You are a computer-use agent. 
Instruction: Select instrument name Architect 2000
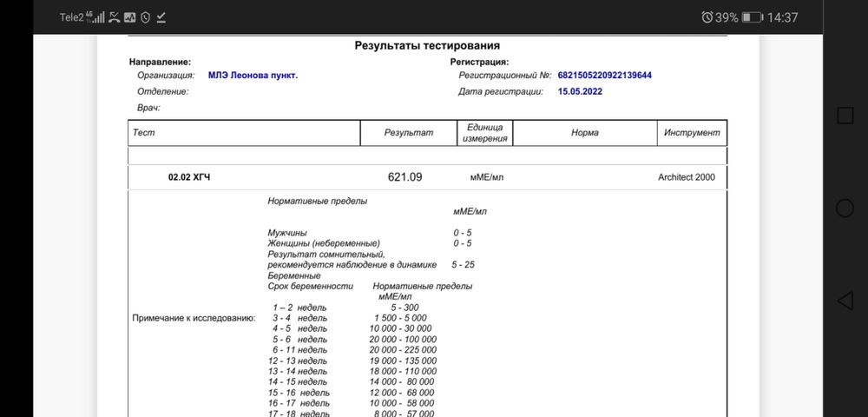coord(687,178)
